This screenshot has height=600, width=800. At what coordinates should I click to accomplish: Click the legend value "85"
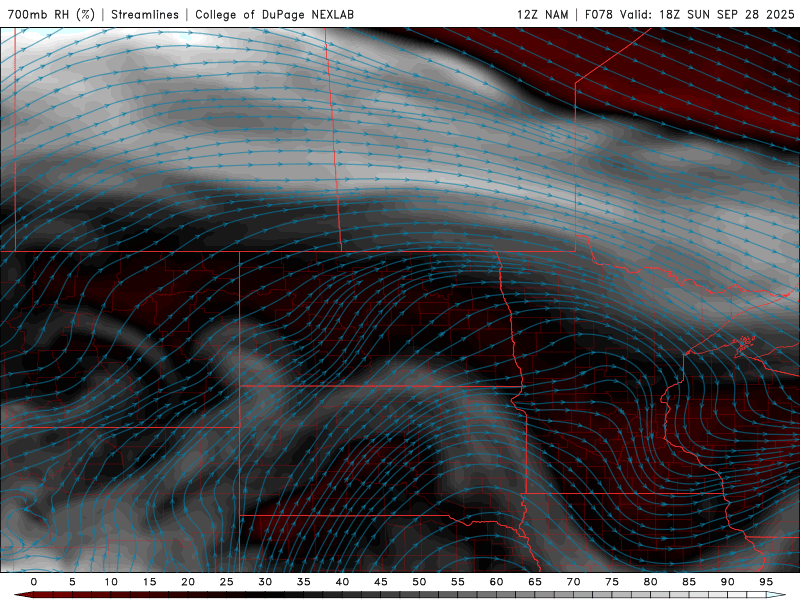(x=689, y=582)
